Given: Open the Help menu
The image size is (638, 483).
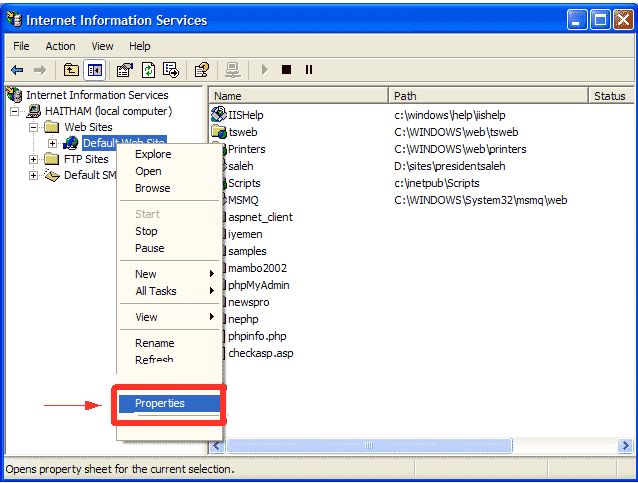Looking at the screenshot, I should click(x=140, y=46).
